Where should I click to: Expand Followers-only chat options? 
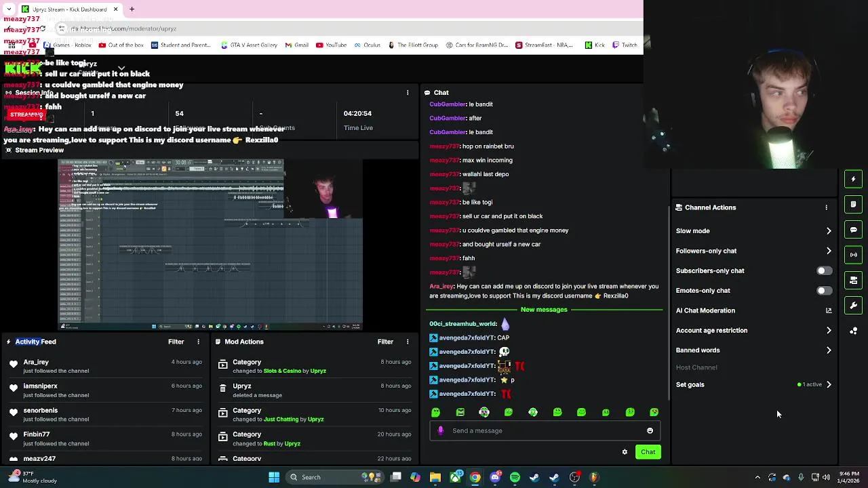coord(829,251)
